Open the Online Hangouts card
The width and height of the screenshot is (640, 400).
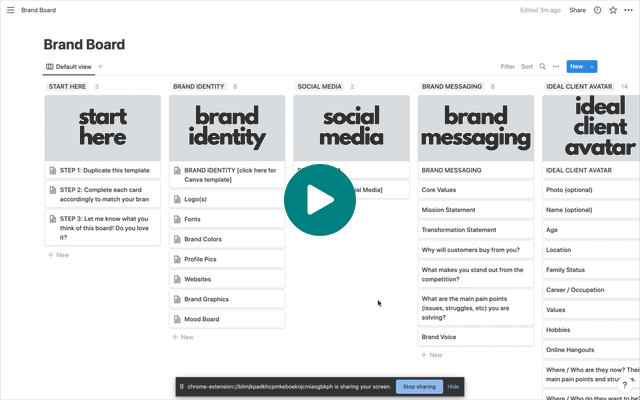click(x=591, y=350)
